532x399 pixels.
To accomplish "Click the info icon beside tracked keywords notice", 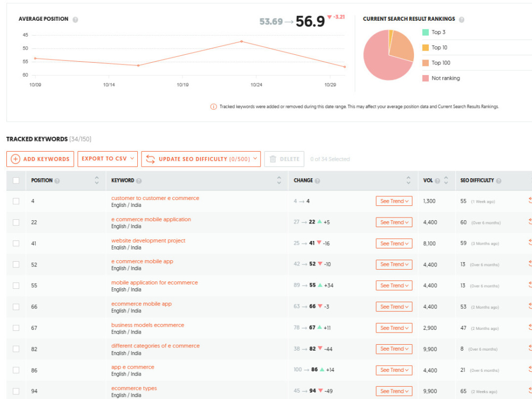I will 213,107.
